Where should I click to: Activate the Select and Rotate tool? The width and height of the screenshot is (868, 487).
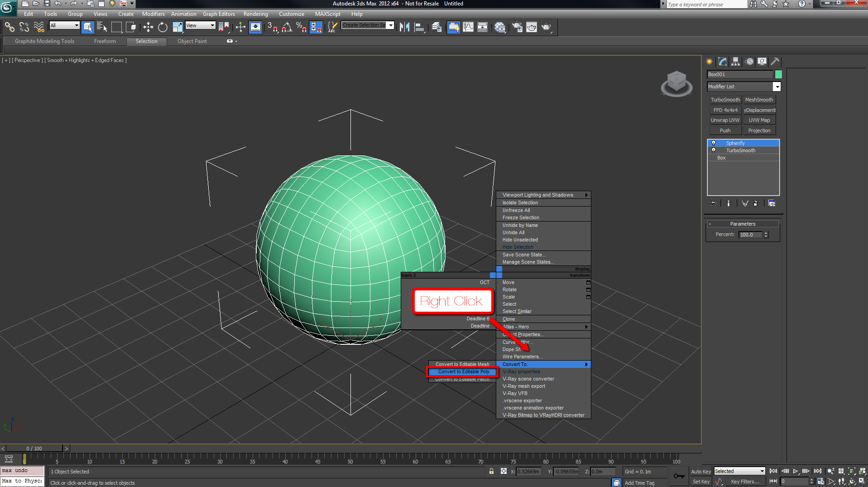[x=163, y=27]
